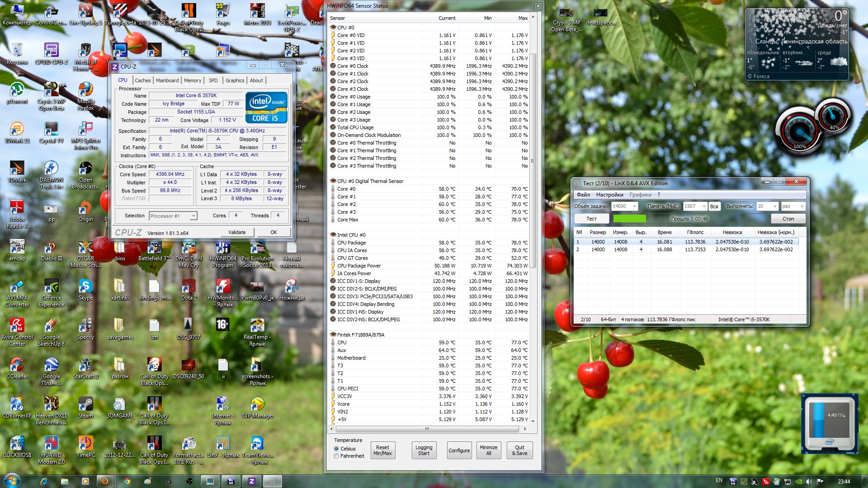The image size is (868, 488).
Task: Click the green LinX test progress bar
Action: click(629, 219)
